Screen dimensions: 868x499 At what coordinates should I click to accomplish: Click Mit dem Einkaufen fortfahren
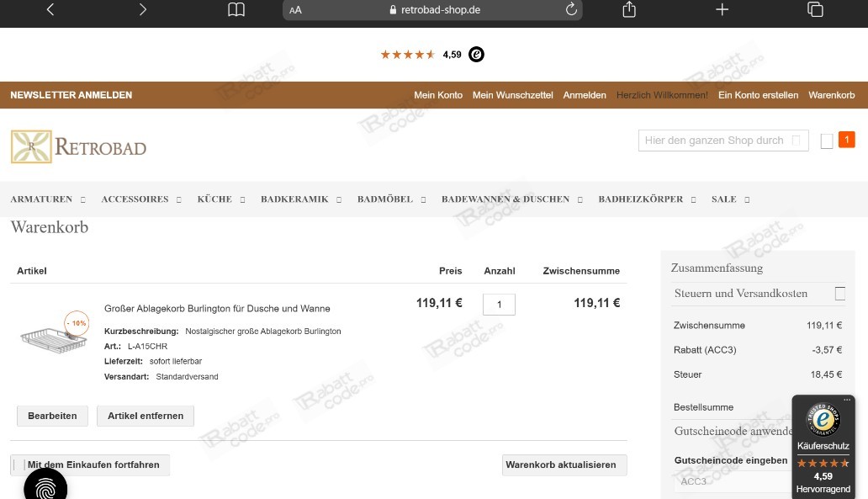[90, 465]
